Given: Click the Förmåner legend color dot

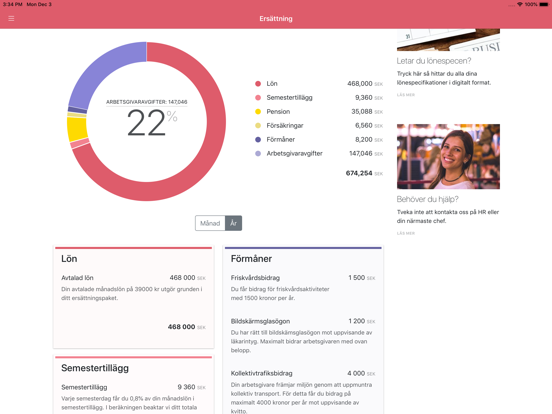Looking at the screenshot, I should click(258, 139).
